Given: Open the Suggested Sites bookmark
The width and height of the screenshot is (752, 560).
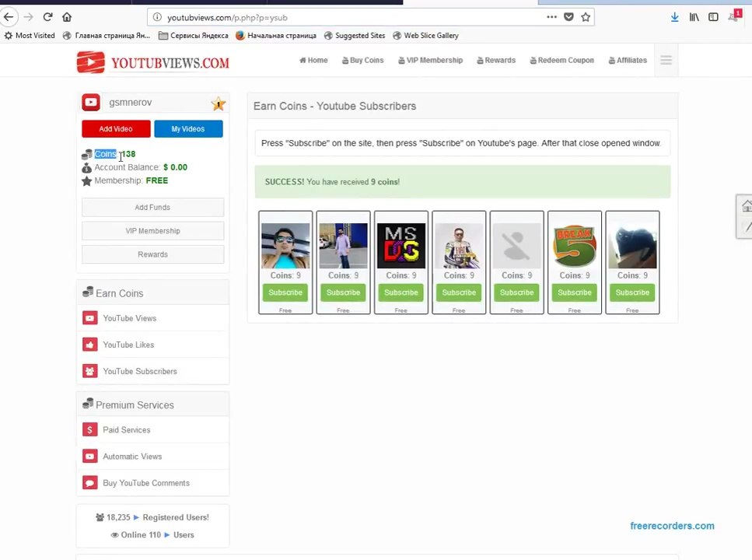Looking at the screenshot, I should (355, 36).
